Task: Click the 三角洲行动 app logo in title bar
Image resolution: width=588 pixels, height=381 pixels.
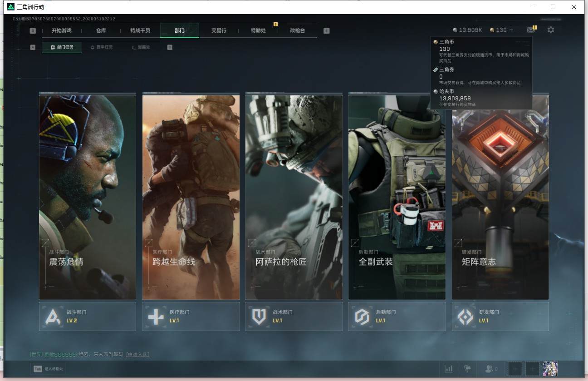Action: pyautogui.click(x=11, y=7)
